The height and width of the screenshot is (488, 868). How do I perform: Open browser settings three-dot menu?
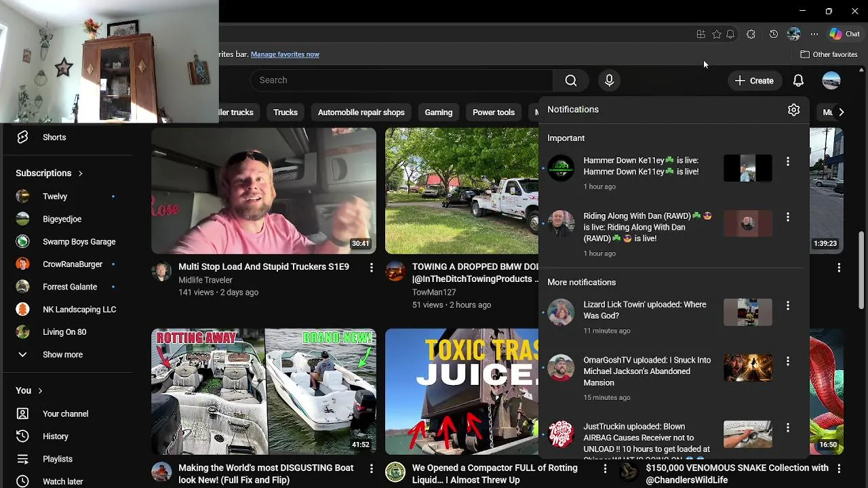(814, 34)
